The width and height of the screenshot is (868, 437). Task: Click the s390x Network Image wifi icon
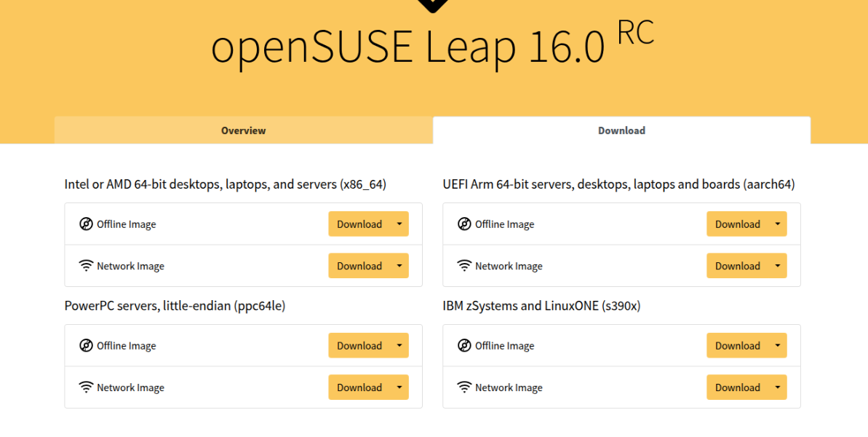tap(464, 387)
